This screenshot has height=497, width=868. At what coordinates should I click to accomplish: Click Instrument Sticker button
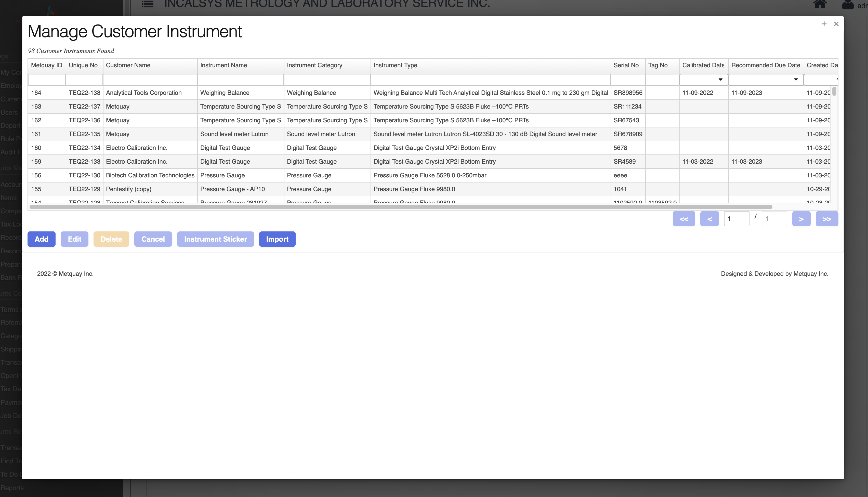pos(215,239)
